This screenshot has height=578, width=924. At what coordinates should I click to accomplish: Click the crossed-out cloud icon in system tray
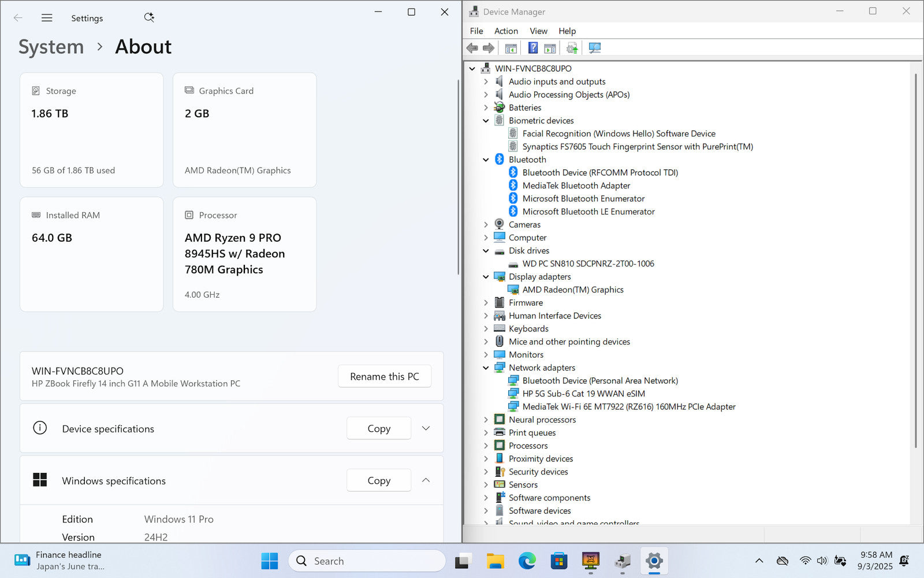pyautogui.click(x=783, y=561)
